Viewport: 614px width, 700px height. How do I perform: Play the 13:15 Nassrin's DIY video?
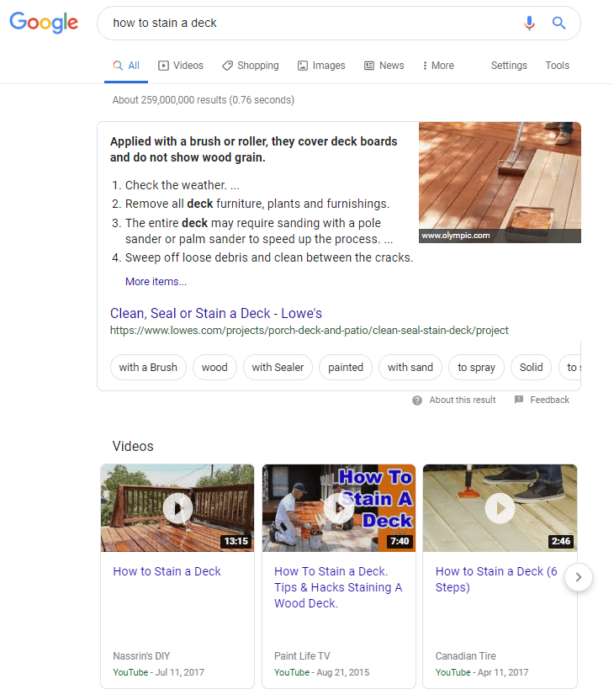coord(177,508)
